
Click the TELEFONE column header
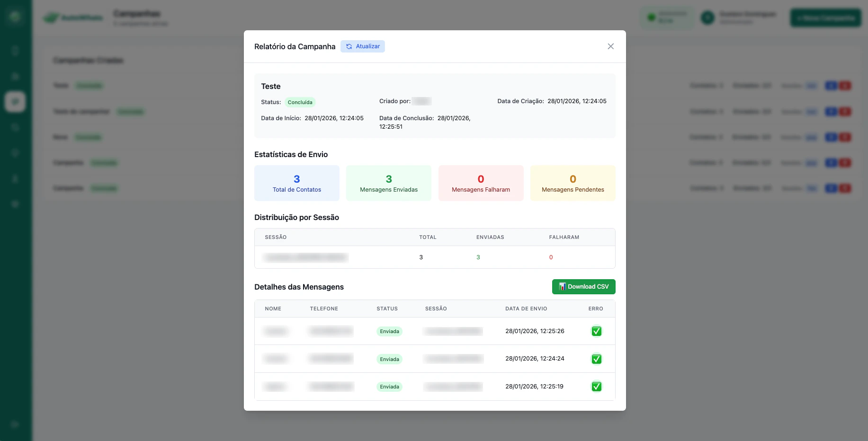[x=324, y=309]
